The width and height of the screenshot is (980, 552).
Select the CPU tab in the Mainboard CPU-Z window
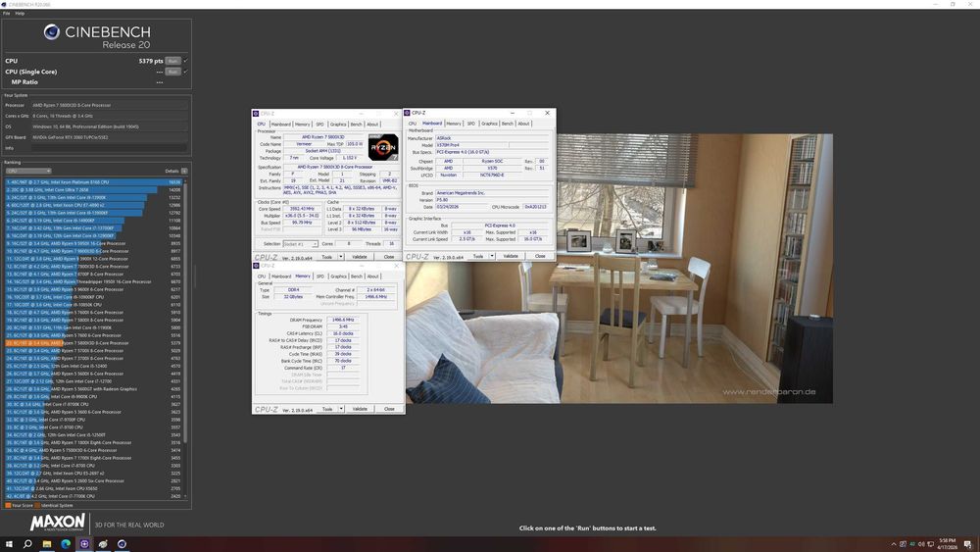(x=413, y=124)
